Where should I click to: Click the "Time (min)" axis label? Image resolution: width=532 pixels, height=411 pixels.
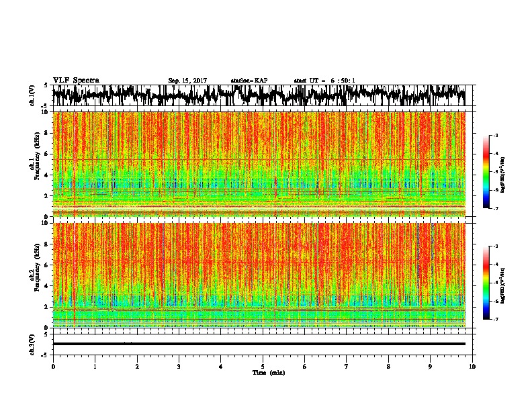[269, 373]
